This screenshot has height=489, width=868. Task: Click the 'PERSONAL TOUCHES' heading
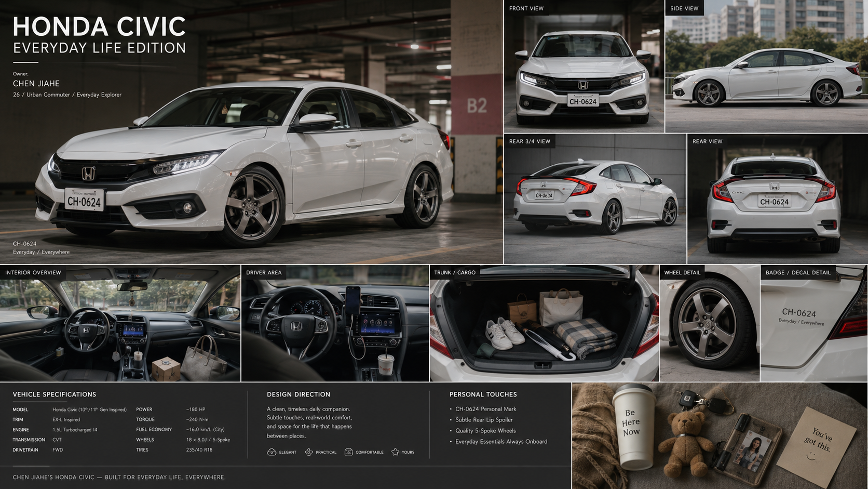pyautogui.click(x=483, y=394)
